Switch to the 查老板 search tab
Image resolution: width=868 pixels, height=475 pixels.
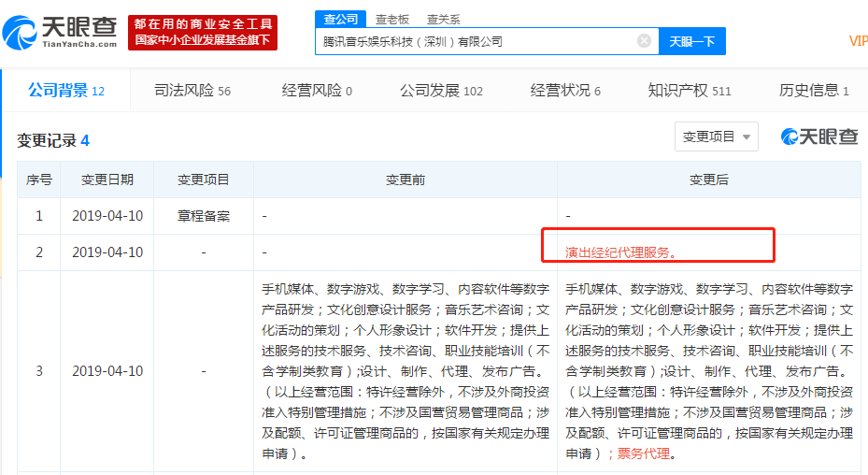(391, 20)
